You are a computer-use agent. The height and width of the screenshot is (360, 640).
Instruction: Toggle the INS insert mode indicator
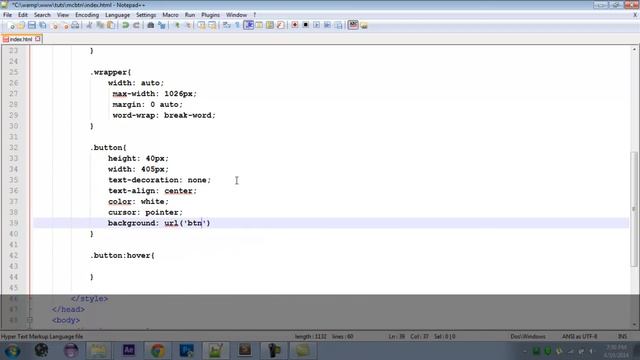[622, 337]
